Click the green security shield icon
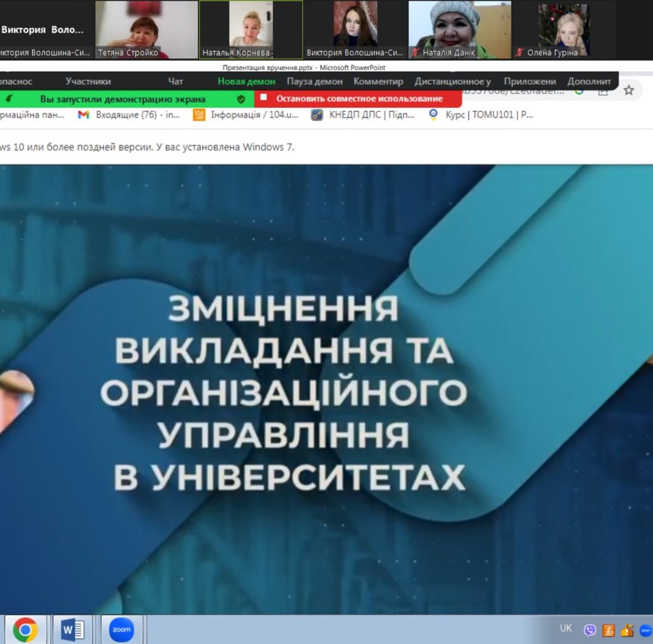 pos(241,99)
